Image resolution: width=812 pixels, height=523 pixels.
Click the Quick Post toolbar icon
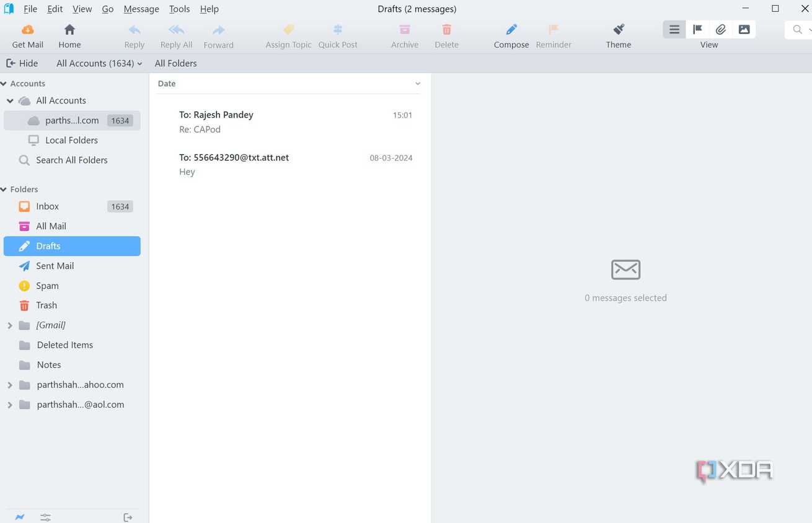pos(338,30)
